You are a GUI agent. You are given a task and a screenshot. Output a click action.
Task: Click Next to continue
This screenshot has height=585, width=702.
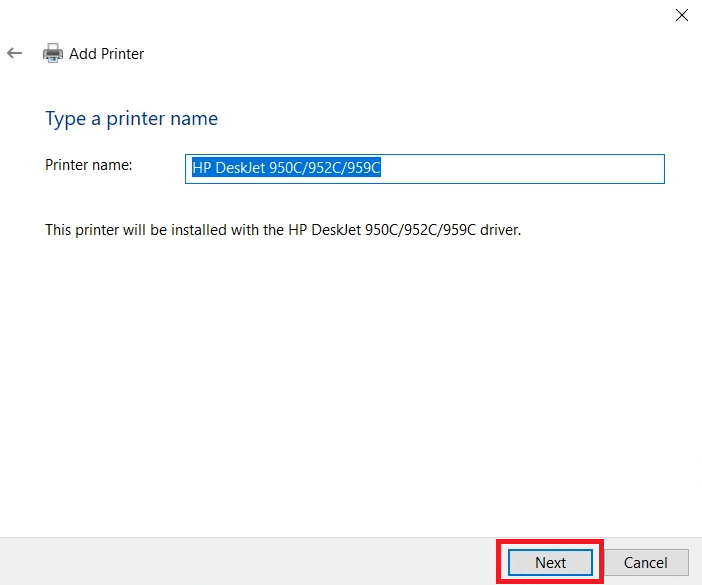pos(550,562)
